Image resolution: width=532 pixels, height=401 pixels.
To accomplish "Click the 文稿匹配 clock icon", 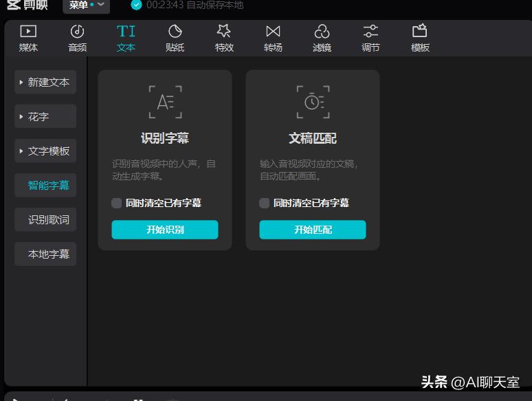I will [x=313, y=102].
